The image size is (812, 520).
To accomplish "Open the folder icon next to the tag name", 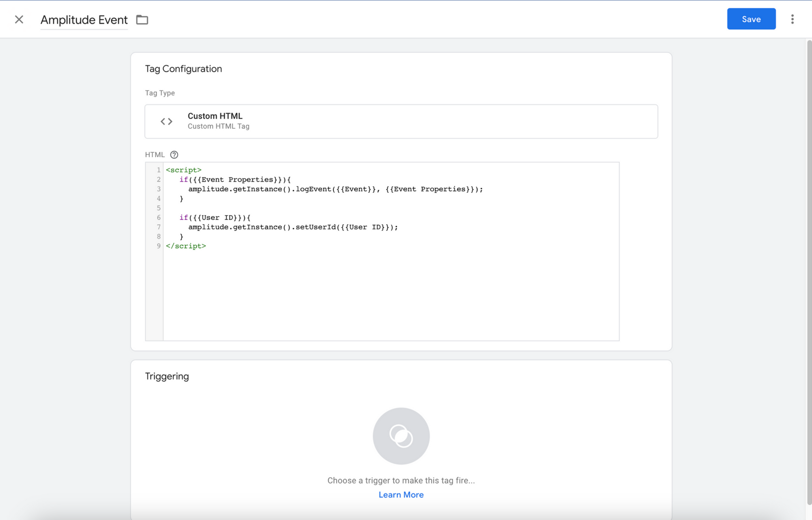I will (142, 19).
